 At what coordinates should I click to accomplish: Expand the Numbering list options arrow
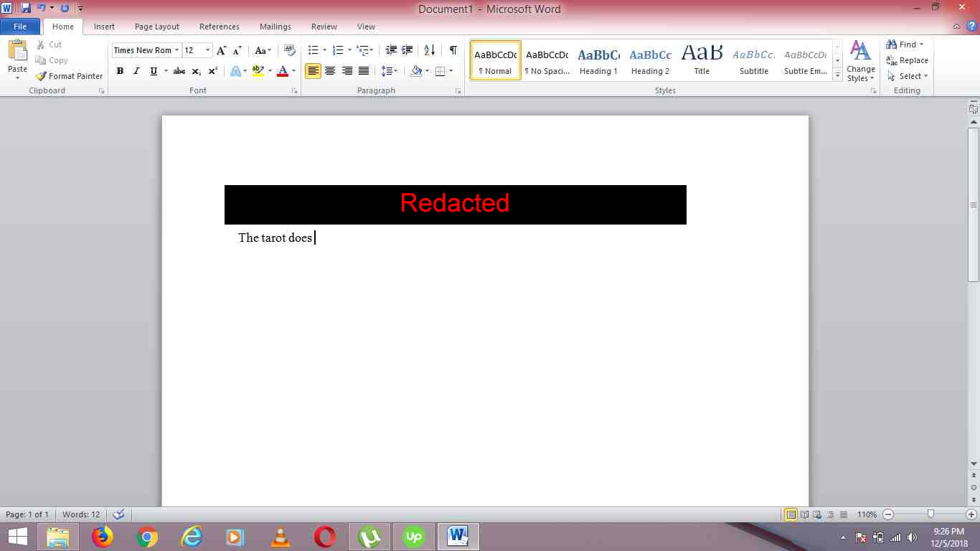(349, 50)
